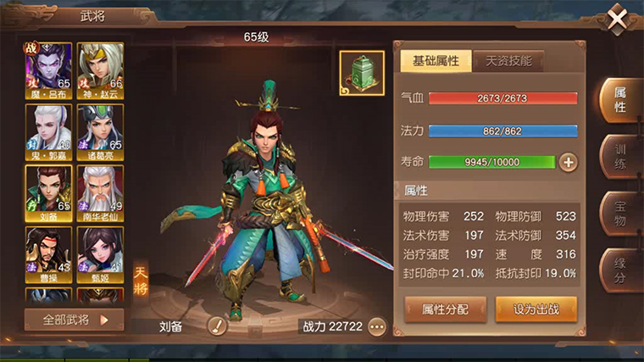The height and width of the screenshot is (362, 644).
Task: Select the 魔·吕布 hero portrait
Action: [x=48, y=70]
